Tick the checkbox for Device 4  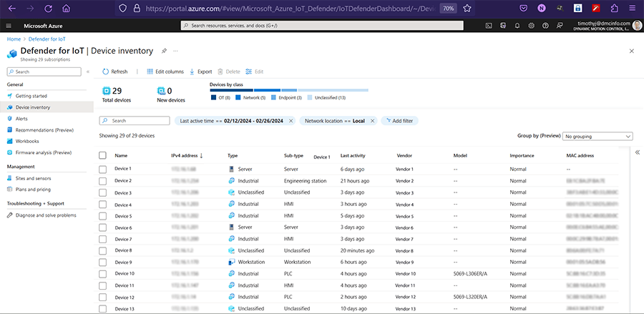pyautogui.click(x=102, y=205)
